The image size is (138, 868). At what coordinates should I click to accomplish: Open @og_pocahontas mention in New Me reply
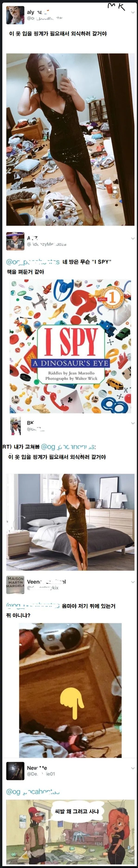pyautogui.click(x=33, y=792)
